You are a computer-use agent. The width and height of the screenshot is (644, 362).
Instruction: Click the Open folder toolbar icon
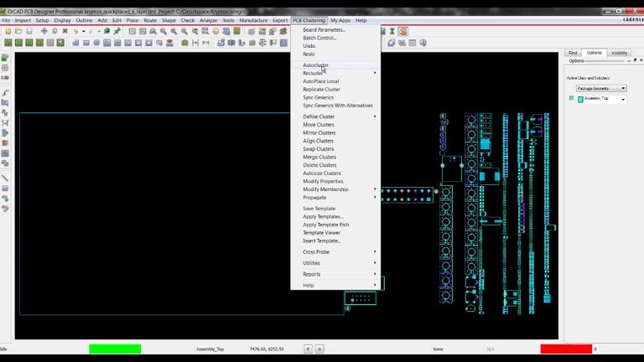point(18,31)
